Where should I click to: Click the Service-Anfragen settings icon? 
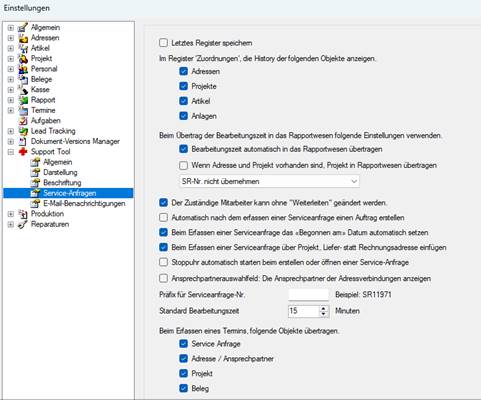pyautogui.click(x=35, y=193)
